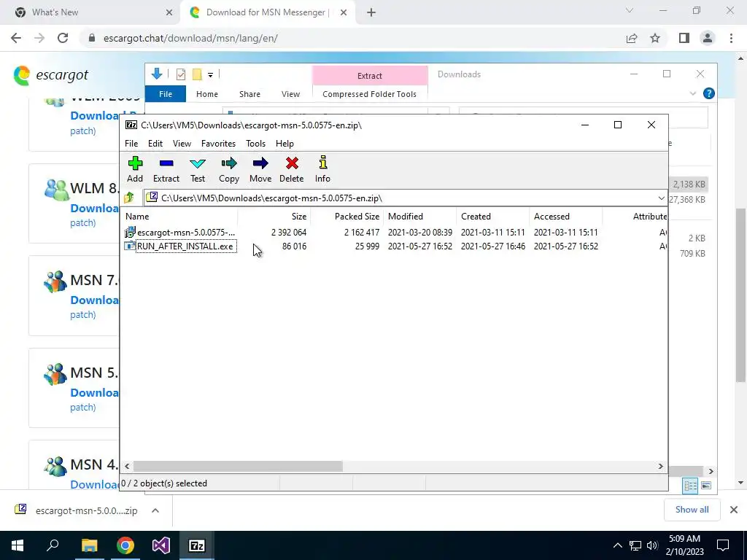Close the Download for MSN Messenger tab
The height and width of the screenshot is (560, 747).
344,12
